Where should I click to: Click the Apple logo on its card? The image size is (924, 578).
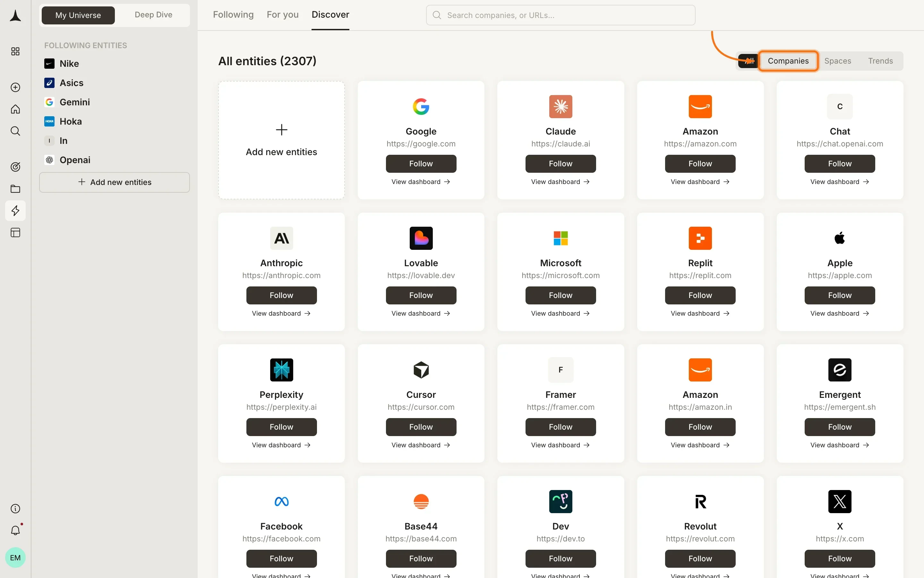click(840, 238)
